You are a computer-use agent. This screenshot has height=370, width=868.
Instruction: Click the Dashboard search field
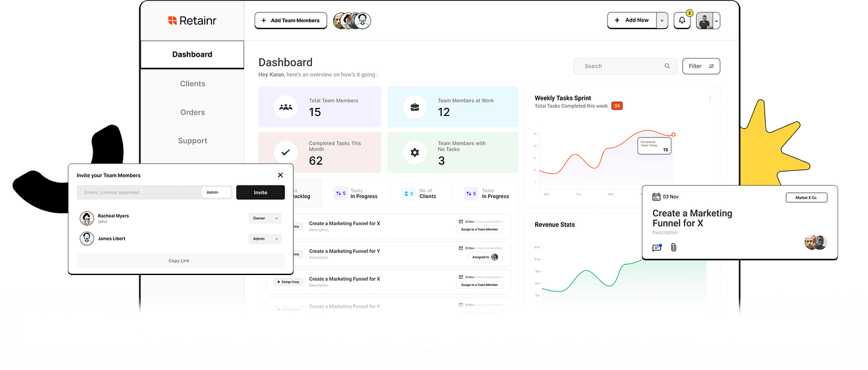pyautogui.click(x=626, y=66)
